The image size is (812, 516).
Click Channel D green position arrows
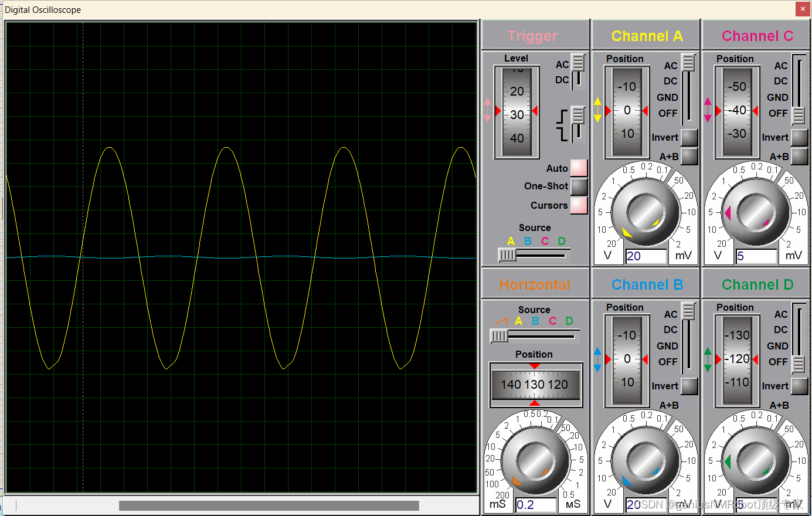pyautogui.click(x=708, y=359)
